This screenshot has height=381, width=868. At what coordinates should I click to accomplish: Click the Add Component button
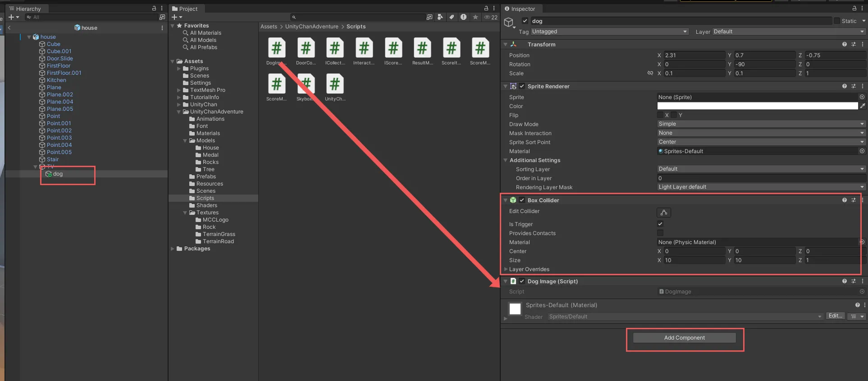tap(684, 338)
